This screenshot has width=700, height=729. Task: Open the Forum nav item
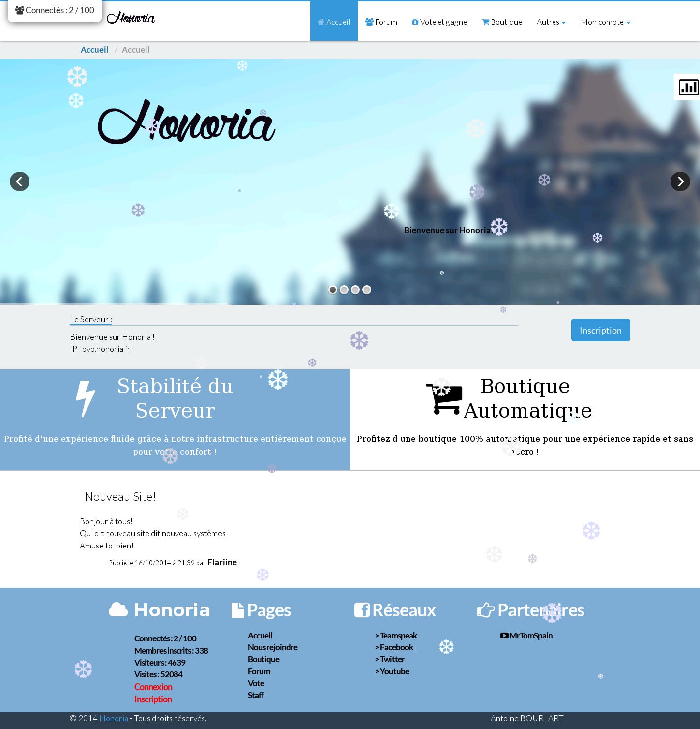coord(381,22)
